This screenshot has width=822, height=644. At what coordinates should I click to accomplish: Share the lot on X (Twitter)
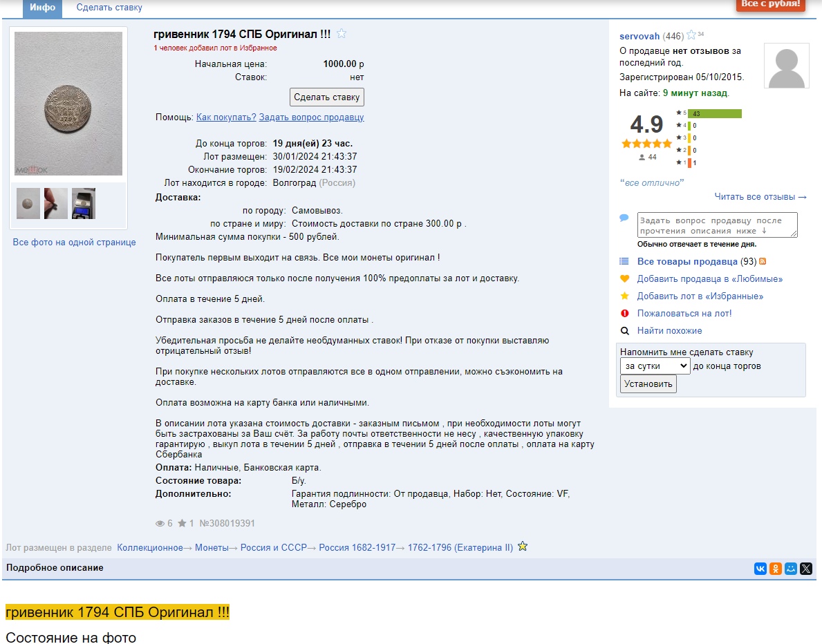coord(806,569)
